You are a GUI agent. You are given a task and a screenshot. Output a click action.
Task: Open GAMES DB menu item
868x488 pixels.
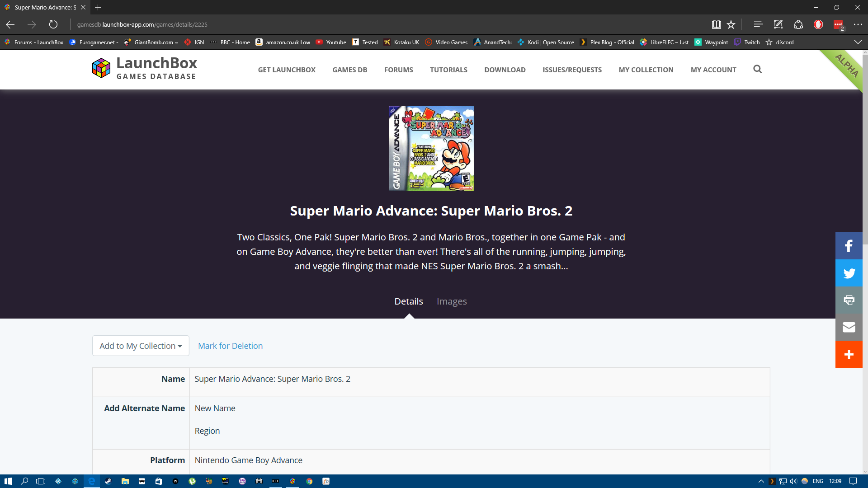(350, 70)
